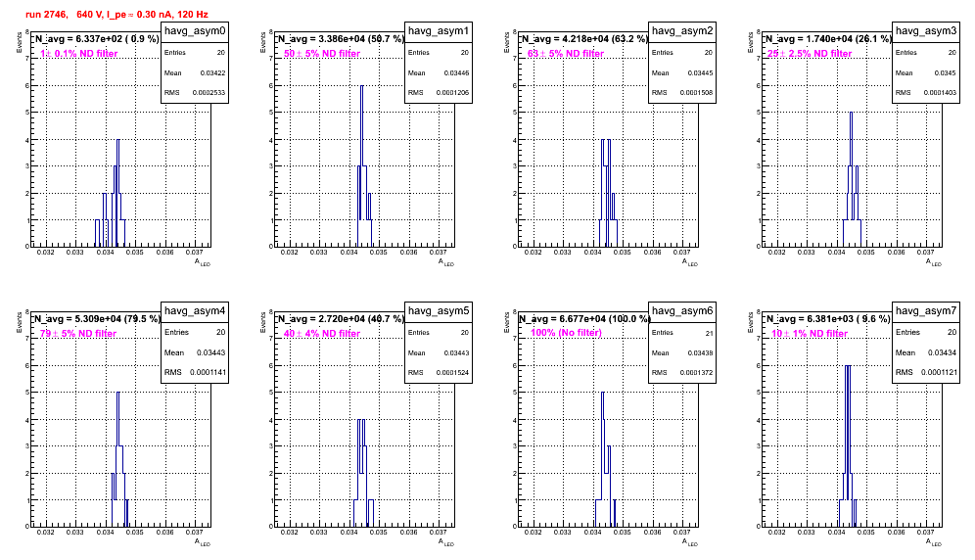Click the blue histogram in havg_asym3 plot

[x=852, y=179]
